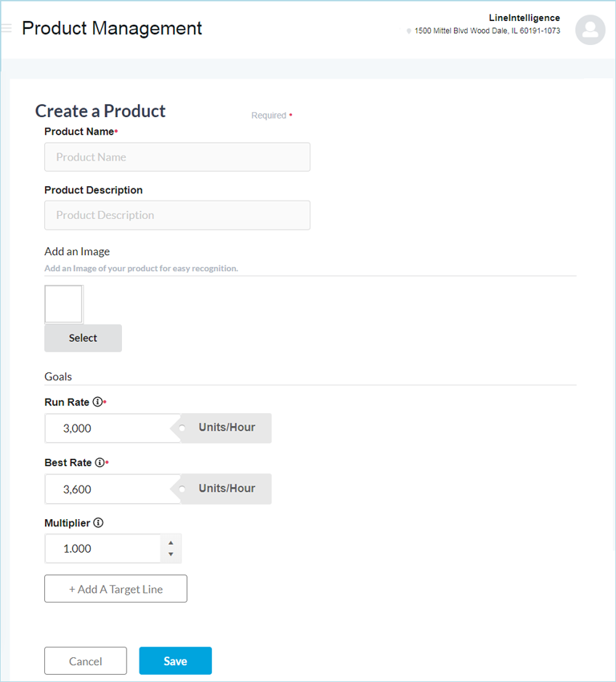Save the new product
The height and width of the screenshot is (682, 616).
pos(175,661)
